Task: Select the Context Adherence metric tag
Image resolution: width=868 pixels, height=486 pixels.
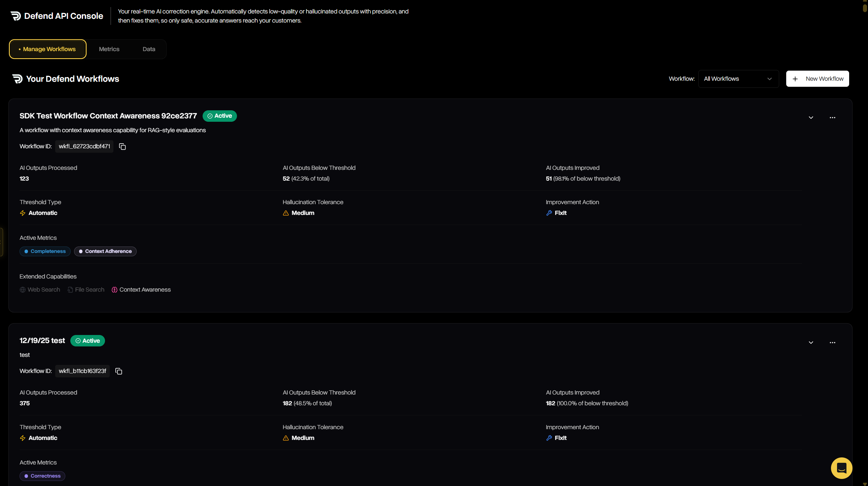Action: pos(105,251)
